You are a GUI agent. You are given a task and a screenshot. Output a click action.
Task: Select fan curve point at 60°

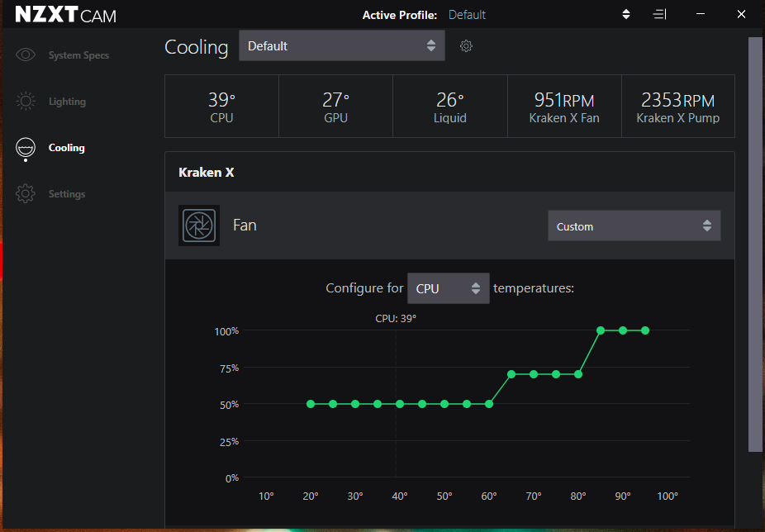(489, 404)
